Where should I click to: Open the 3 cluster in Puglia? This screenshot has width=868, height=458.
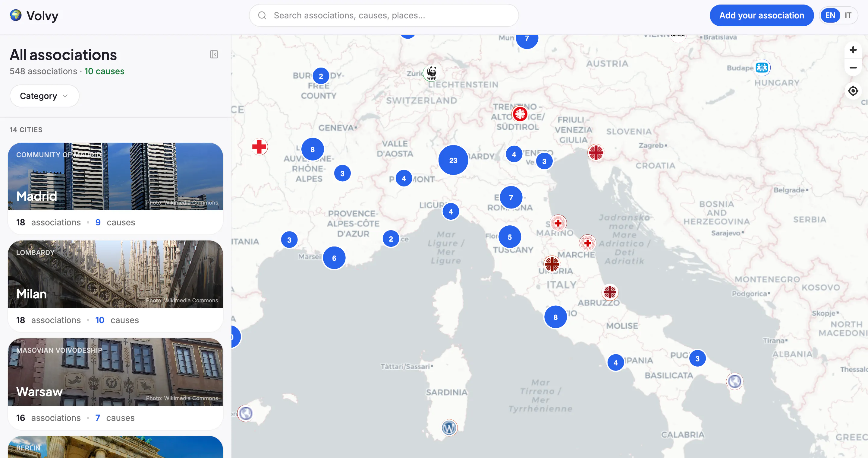click(x=697, y=358)
